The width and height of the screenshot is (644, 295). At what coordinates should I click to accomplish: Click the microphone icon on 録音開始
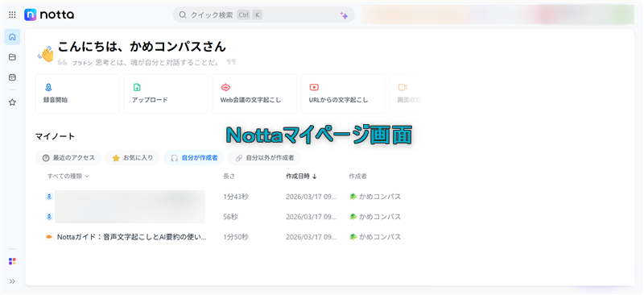click(x=48, y=87)
